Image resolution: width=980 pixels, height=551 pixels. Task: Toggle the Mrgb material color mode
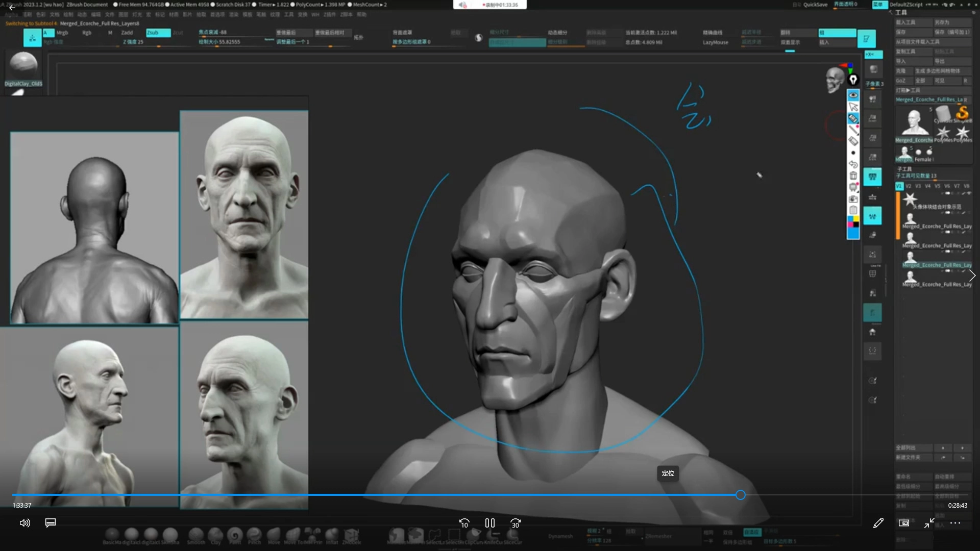tap(62, 33)
